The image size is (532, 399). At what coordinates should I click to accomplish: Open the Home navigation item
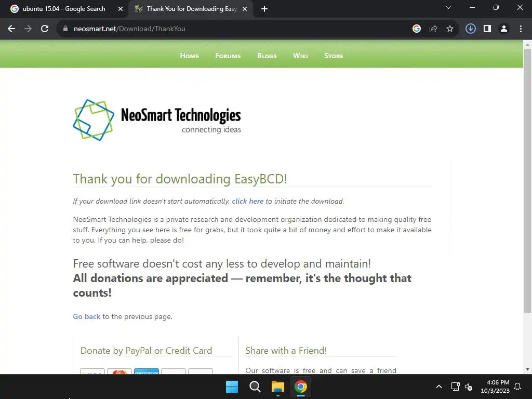pos(189,56)
